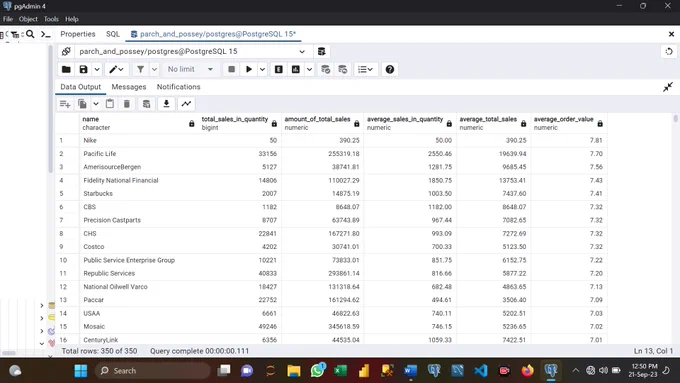
Task: Click the connection status plug icon
Action: (66, 52)
